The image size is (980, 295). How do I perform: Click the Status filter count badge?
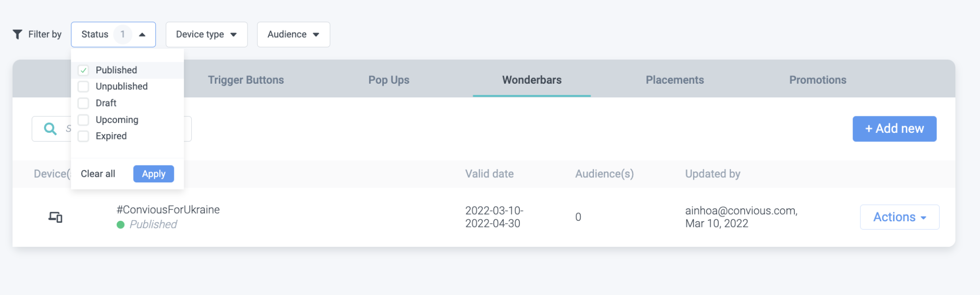pos(122,35)
